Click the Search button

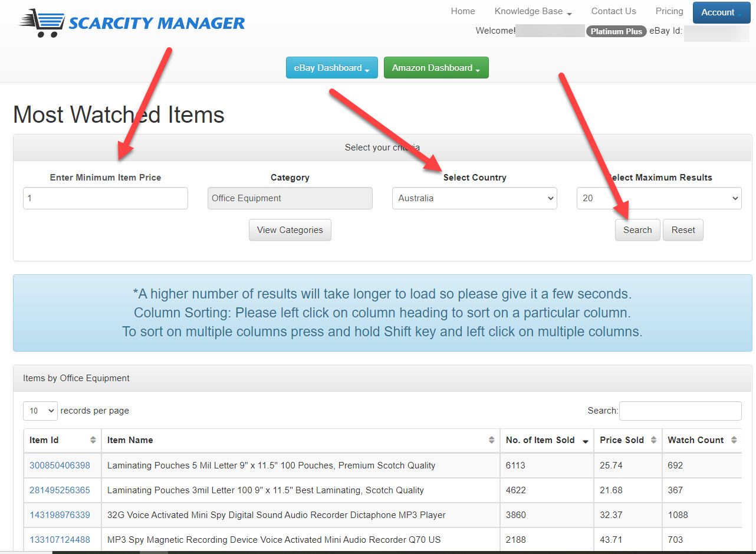637,230
